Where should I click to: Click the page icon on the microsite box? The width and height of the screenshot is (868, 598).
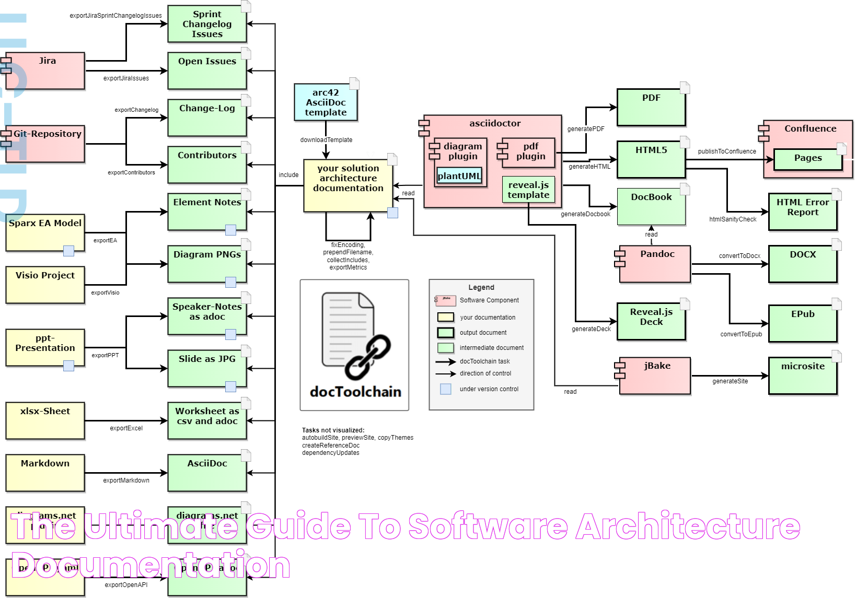tap(837, 356)
